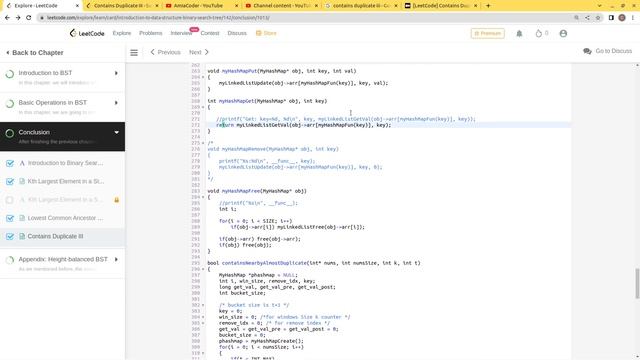Open the browser side panel icon
This screenshot has height=360, width=640.
[x=611, y=18]
